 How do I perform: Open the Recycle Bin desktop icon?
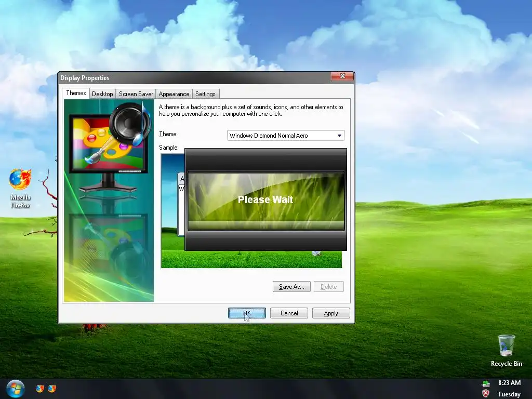pos(506,351)
